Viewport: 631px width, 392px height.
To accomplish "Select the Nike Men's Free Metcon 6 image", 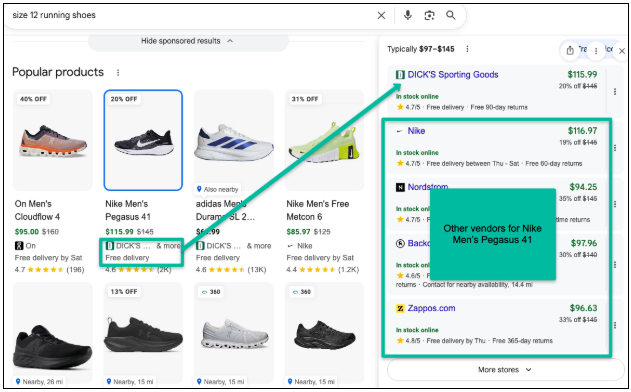I will click(x=324, y=140).
